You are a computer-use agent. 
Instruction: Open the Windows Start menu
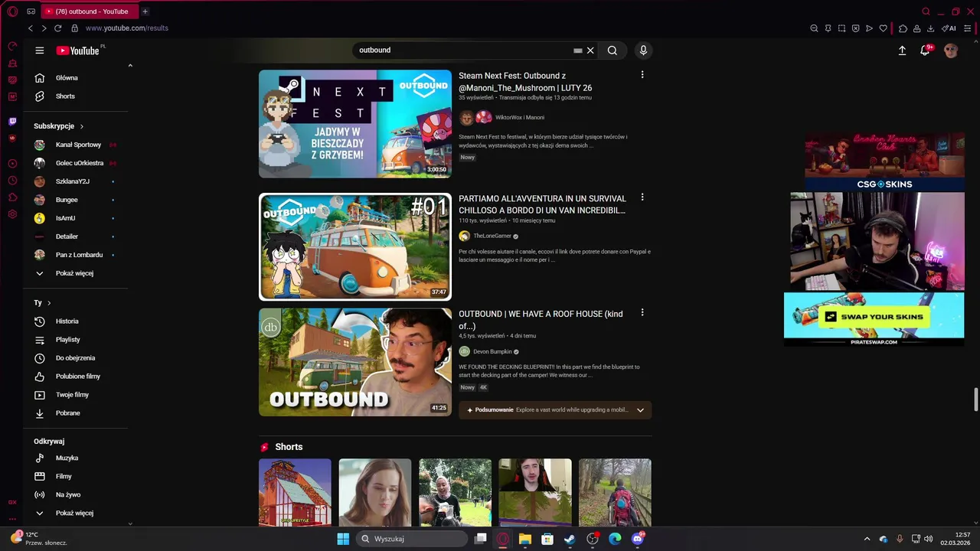[343, 539]
